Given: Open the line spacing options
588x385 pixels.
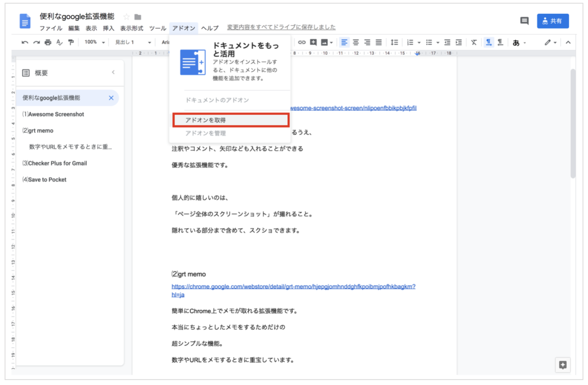Looking at the screenshot, I should (394, 43).
